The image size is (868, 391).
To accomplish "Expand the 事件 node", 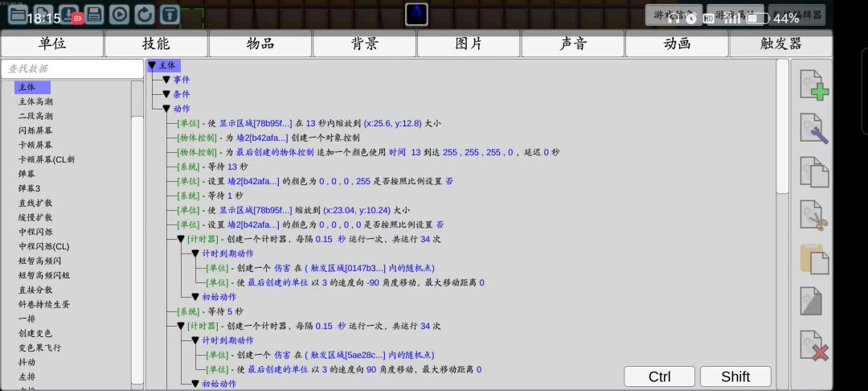I will (166, 80).
